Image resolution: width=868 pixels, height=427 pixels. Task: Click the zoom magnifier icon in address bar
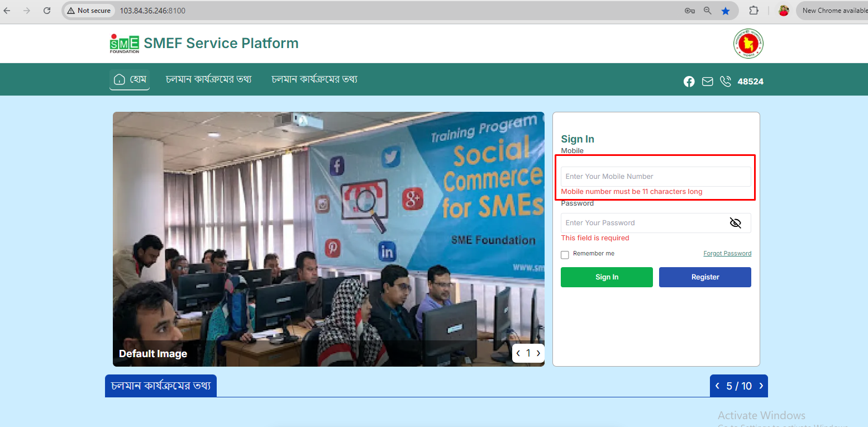(708, 11)
